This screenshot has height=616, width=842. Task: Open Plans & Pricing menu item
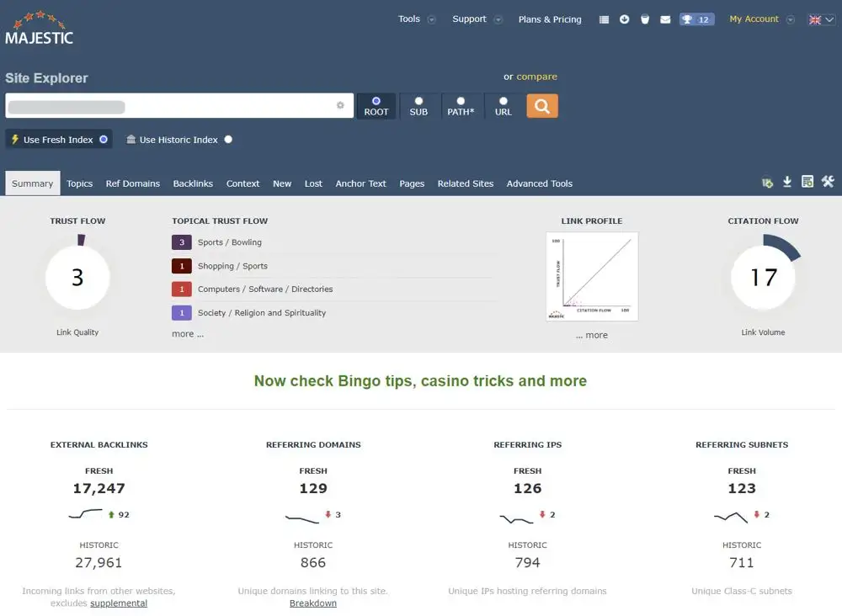550,19
